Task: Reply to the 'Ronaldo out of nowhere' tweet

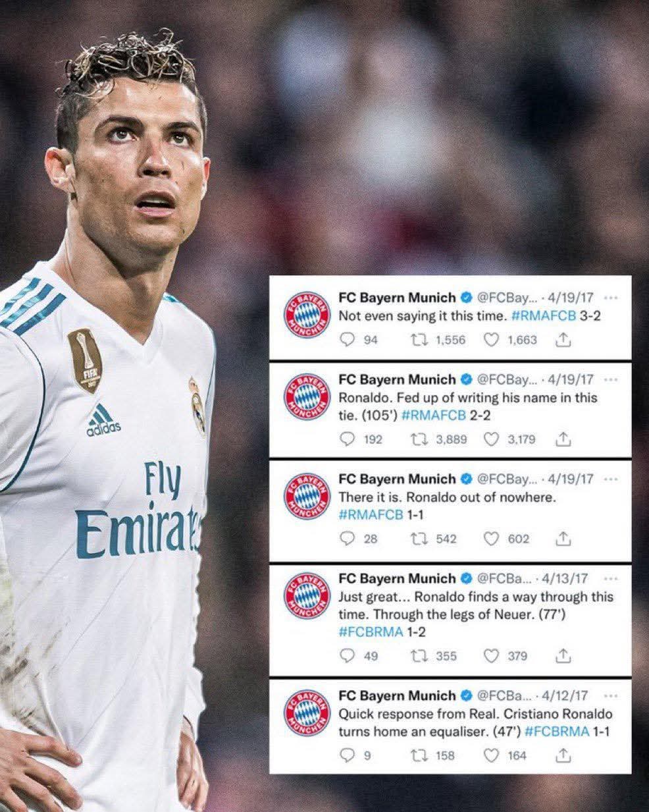Action: 347,539
